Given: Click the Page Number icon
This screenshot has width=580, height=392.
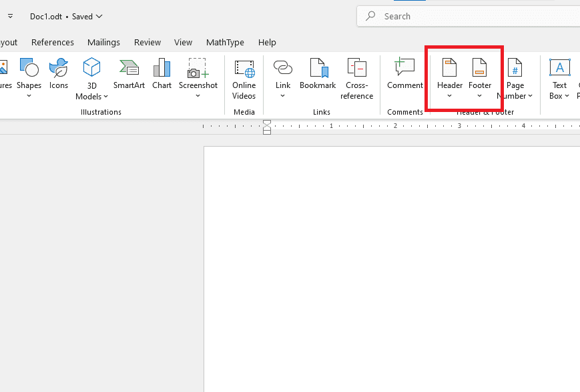Looking at the screenshot, I should tap(515, 67).
